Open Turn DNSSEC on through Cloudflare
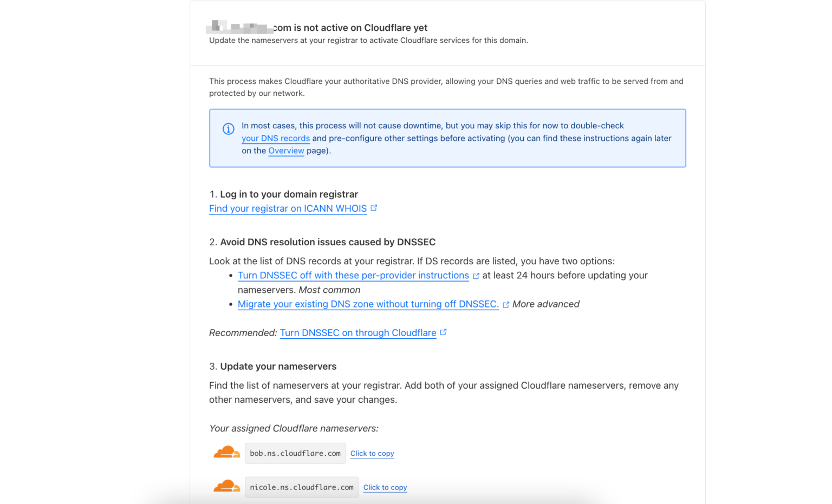Image resolution: width=832 pixels, height=504 pixels. [x=357, y=332]
